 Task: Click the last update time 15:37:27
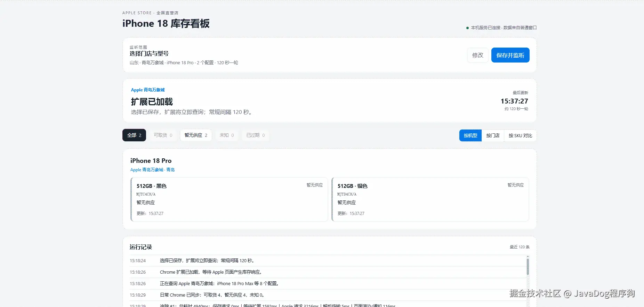pos(514,101)
